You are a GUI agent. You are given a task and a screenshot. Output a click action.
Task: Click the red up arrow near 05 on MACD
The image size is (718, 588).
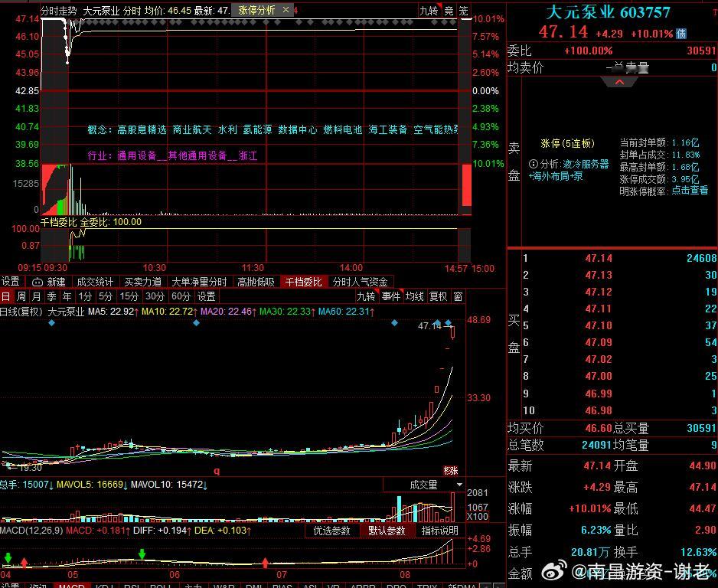pos(24,563)
